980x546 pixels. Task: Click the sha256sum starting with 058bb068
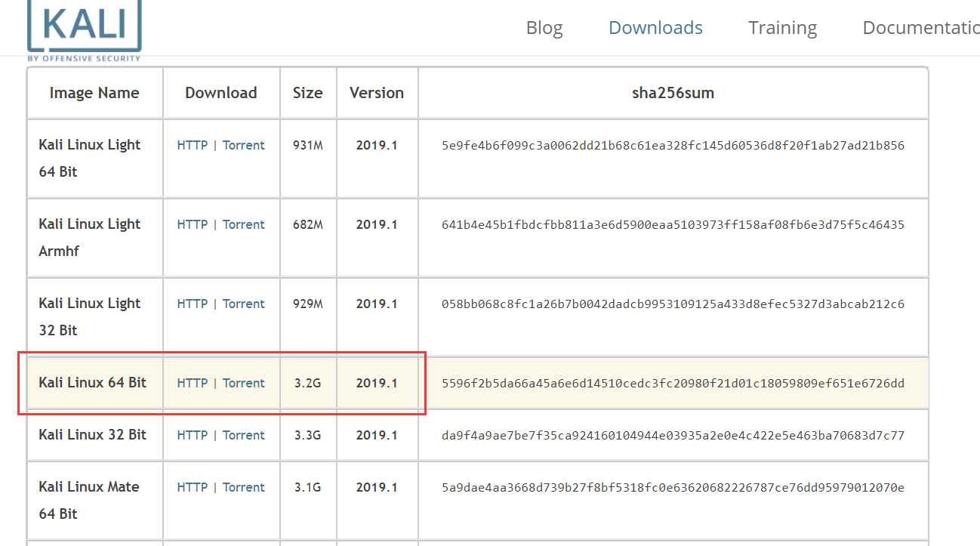pyautogui.click(x=673, y=304)
